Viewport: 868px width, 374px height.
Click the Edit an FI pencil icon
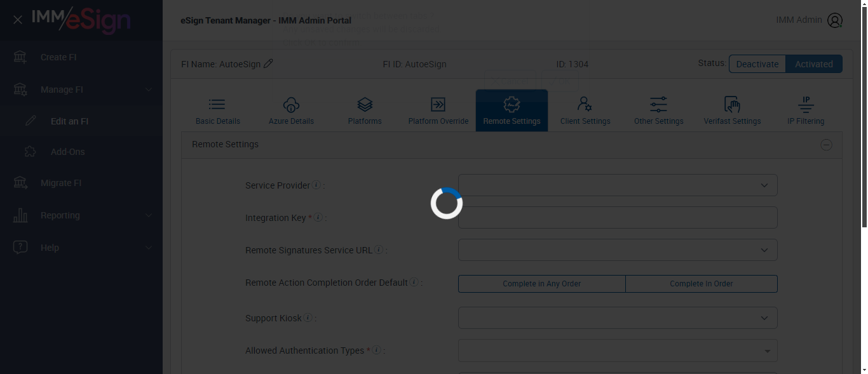click(x=31, y=121)
